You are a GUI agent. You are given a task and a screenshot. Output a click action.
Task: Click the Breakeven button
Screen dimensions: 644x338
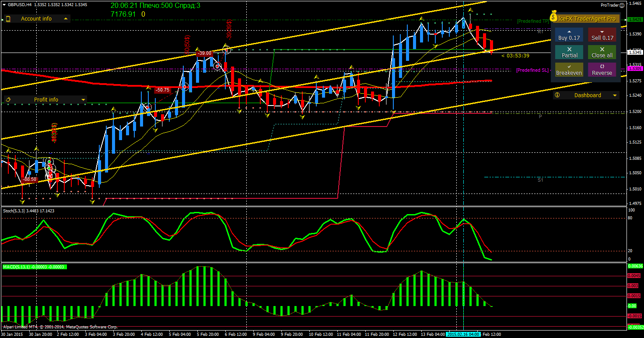(x=569, y=70)
